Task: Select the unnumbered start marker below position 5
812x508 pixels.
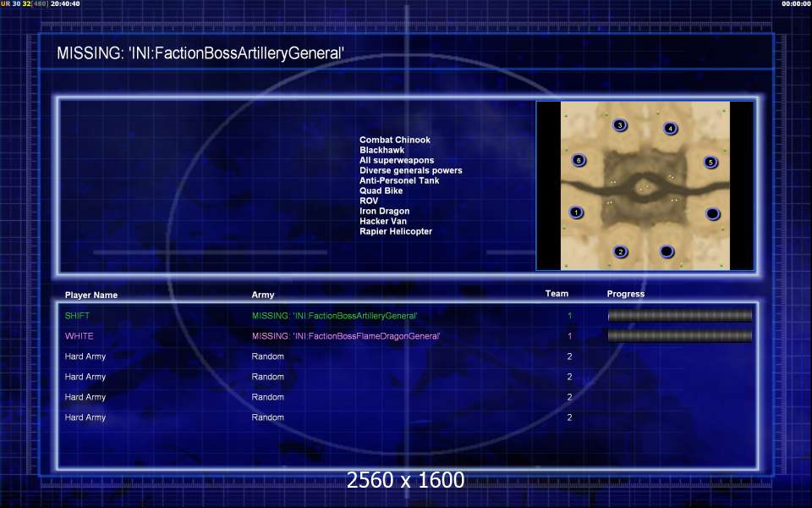Action: coord(712,213)
